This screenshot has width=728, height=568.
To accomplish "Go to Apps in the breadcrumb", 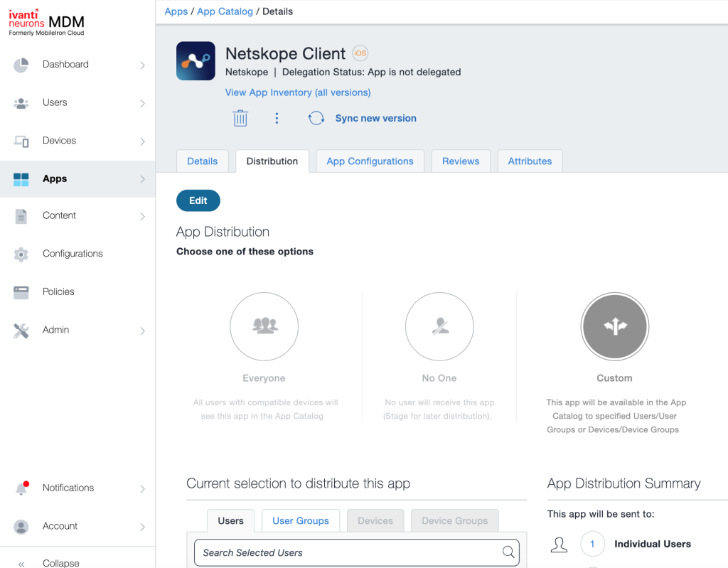I will pos(176,11).
